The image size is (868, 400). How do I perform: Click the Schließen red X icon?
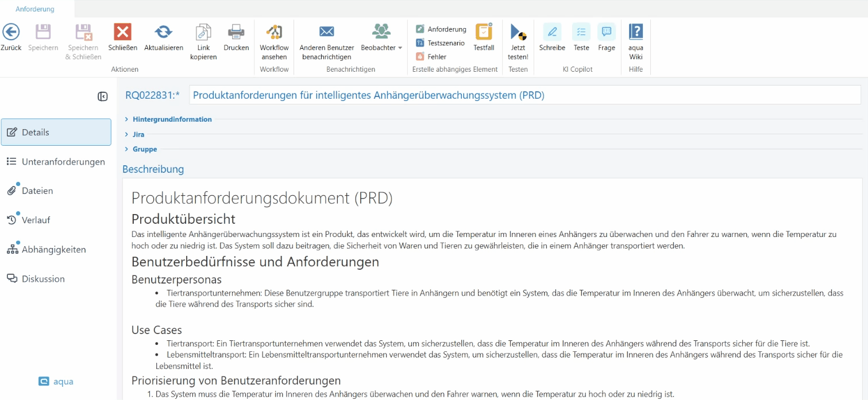click(x=122, y=32)
